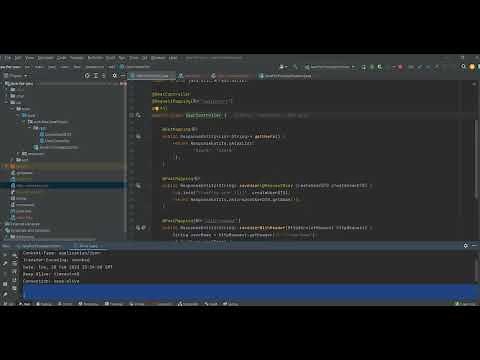Click 'Transfer-Encoding: chunked' console line
The image size is (480, 360).
(56, 260)
